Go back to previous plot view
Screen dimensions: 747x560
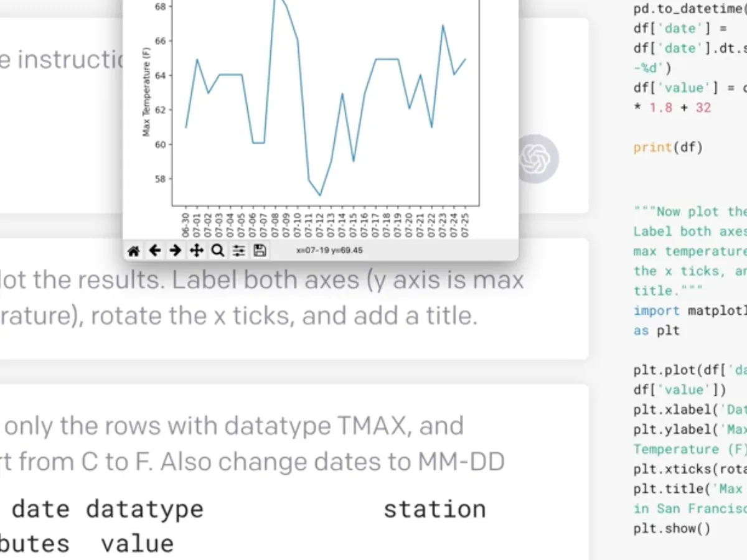coord(154,251)
